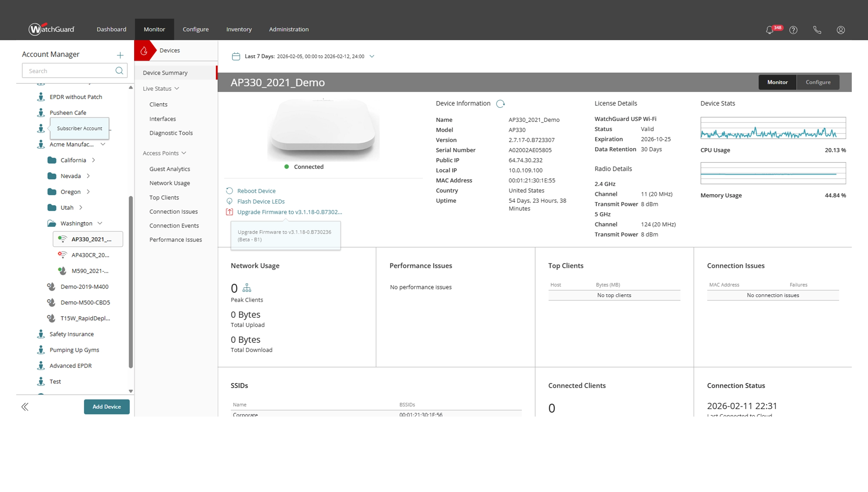Open the Administration menu
This screenshot has height=492, width=868.
289,29
